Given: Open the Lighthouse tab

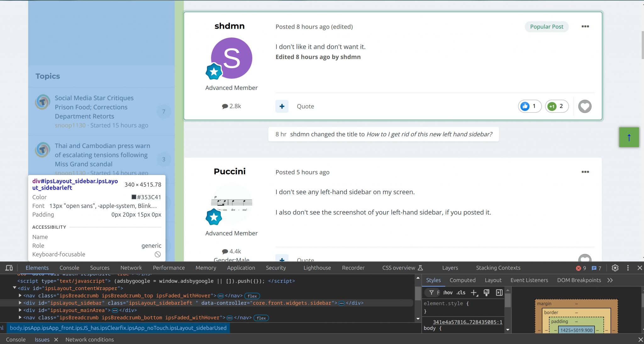Looking at the screenshot, I should [x=317, y=268].
